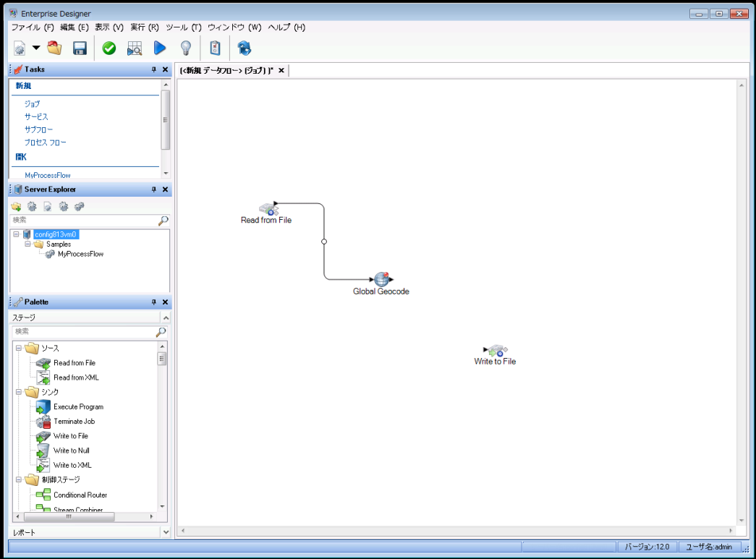The image size is (756, 559).
Task: Open dropdown arrow next to new document icon
Action: pyautogui.click(x=35, y=48)
